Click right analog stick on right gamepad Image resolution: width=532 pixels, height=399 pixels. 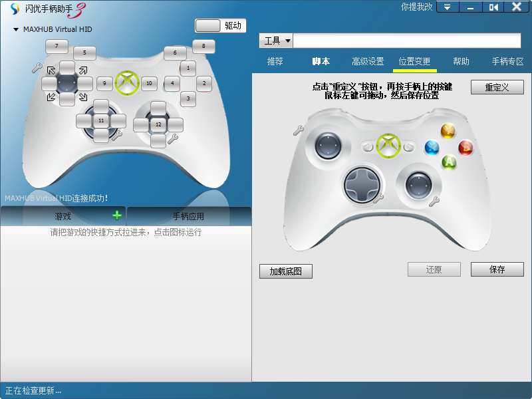419,186
